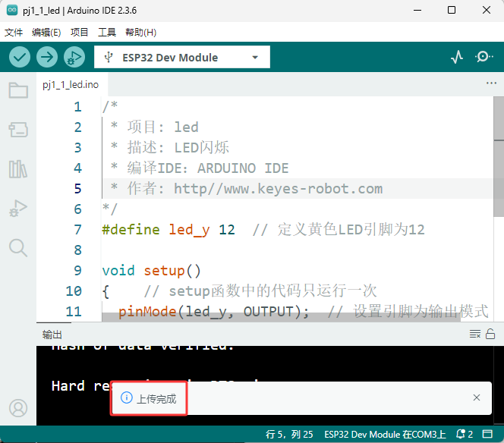
Task: Click the 输出 panel title
Action: pos(52,335)
